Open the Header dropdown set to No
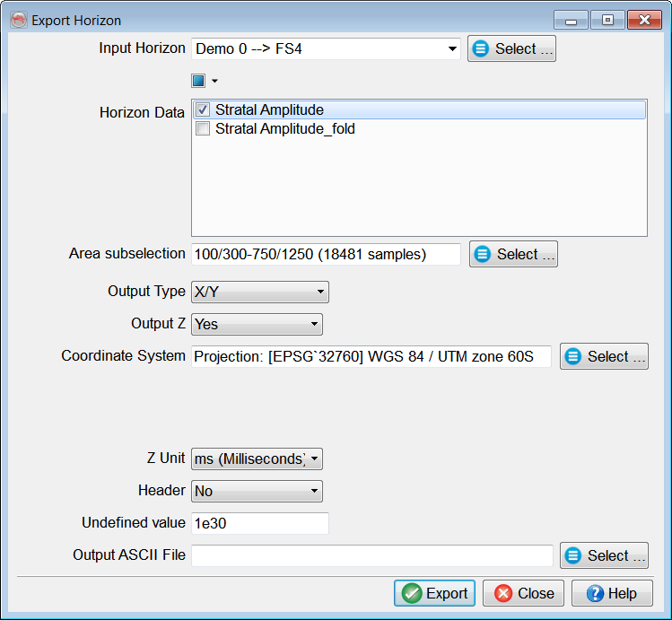 [257, 492]
